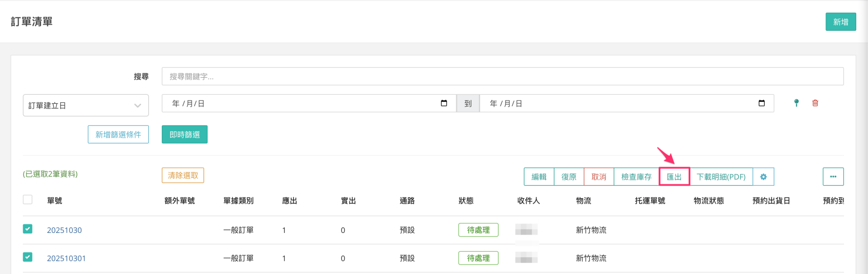Image resolution: width=868 pixels, height=274 pixels.
Task: Click 檢查庫存 to check inventory
Action: (636, 177)
